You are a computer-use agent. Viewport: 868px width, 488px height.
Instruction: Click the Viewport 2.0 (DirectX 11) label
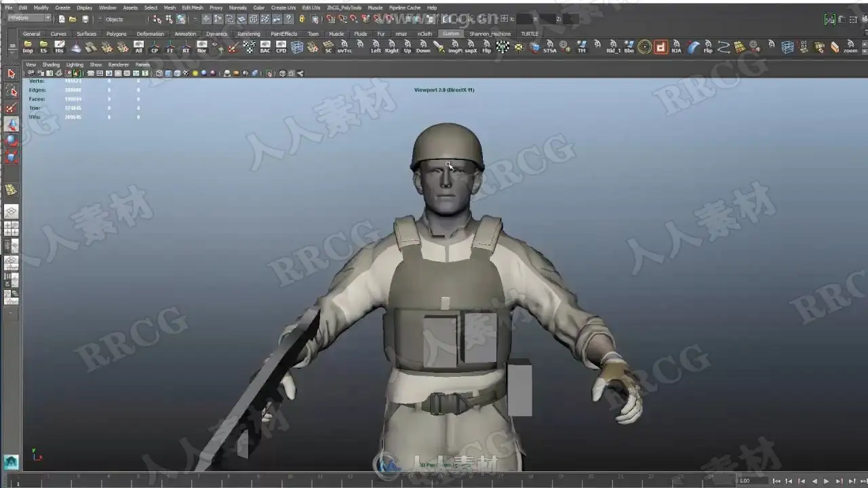point(444,89)
